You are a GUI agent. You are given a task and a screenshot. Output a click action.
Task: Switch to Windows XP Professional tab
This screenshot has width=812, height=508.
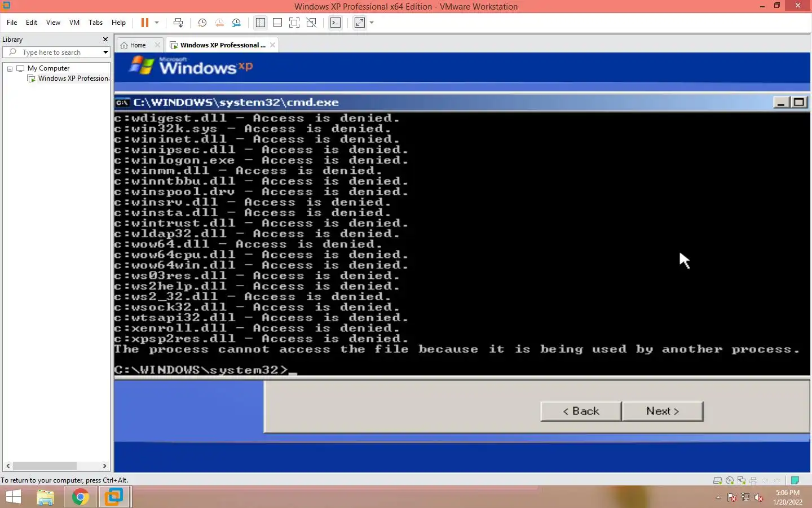(x=222, y=45)
